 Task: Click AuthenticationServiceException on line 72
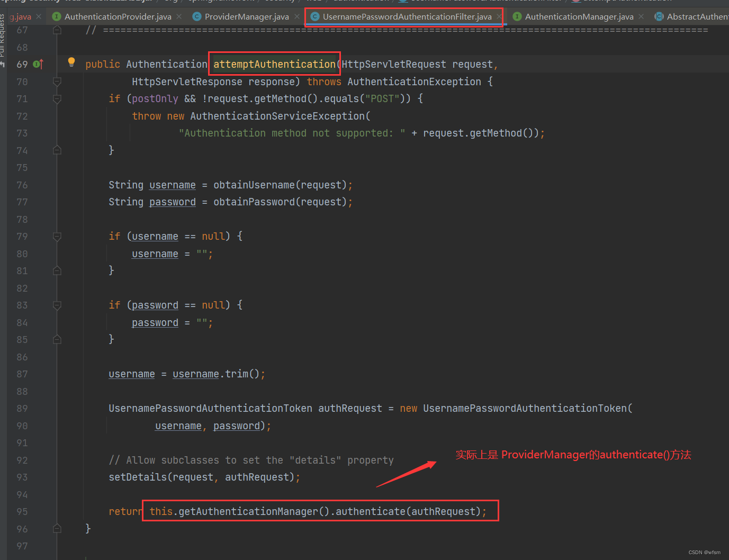click(277, 116)
